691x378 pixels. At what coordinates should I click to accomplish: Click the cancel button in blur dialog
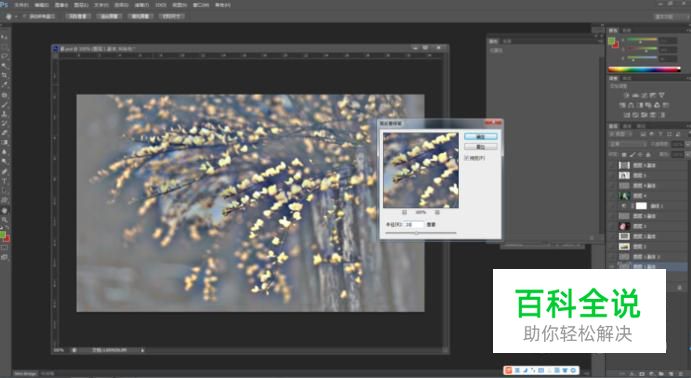[x=481, y=147]
